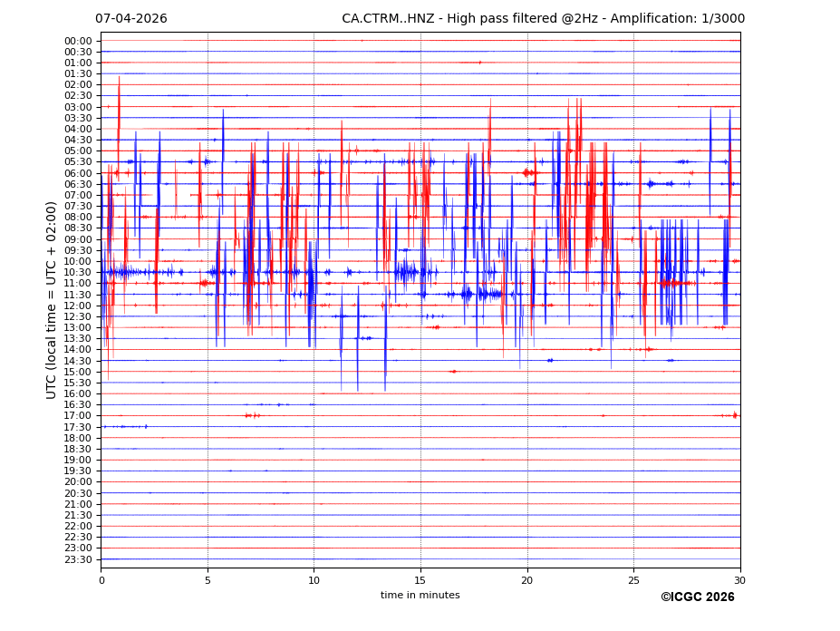Viewport: 840px width, 631px height.
Task: Select the 17:00 time row label
Action: [x=77, y=416]
